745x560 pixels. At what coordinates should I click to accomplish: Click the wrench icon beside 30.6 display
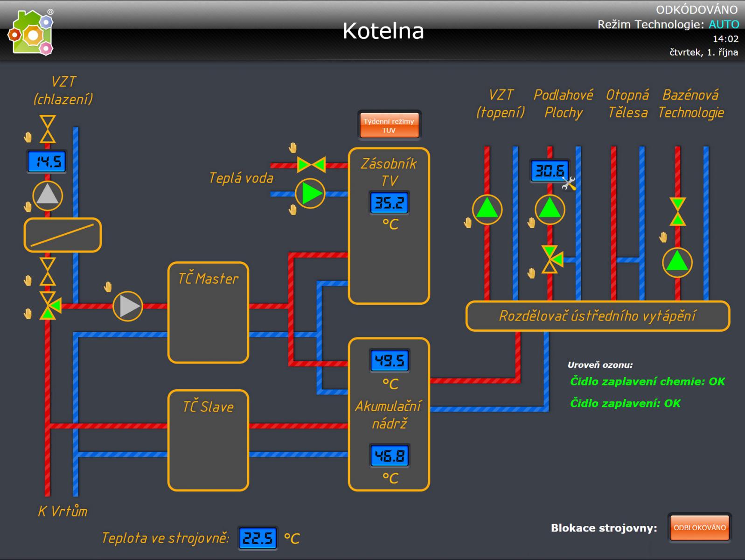569,183
